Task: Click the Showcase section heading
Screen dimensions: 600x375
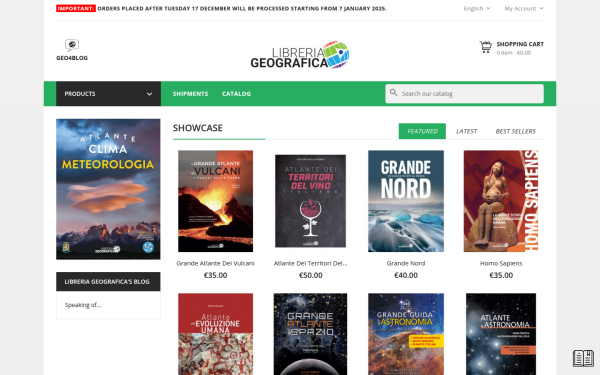Action: (197, 128)
